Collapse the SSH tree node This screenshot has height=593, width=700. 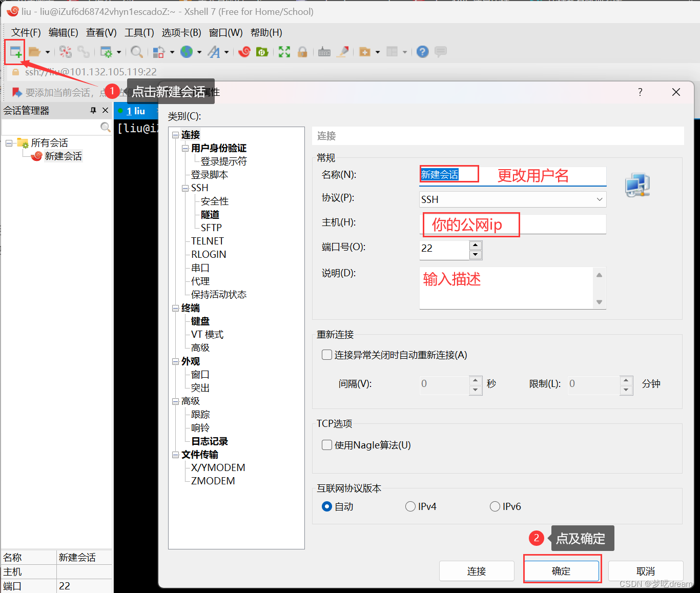185,188
